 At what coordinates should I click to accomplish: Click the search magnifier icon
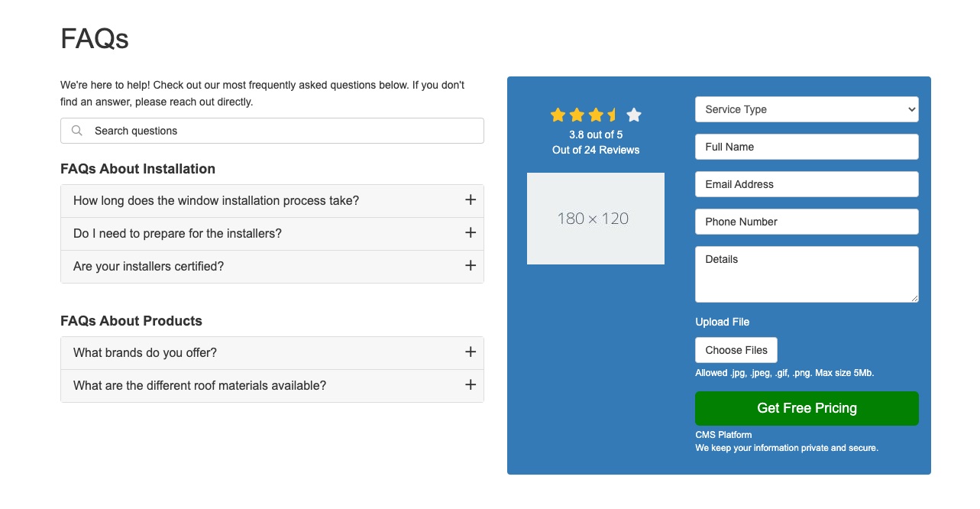pos(77,131)
